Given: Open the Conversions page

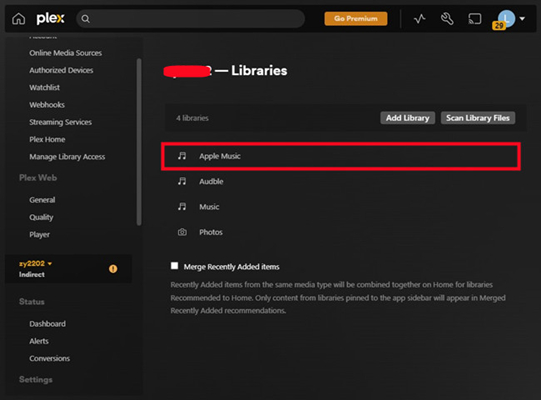Looking at the screenshot, I should point(50,358).
